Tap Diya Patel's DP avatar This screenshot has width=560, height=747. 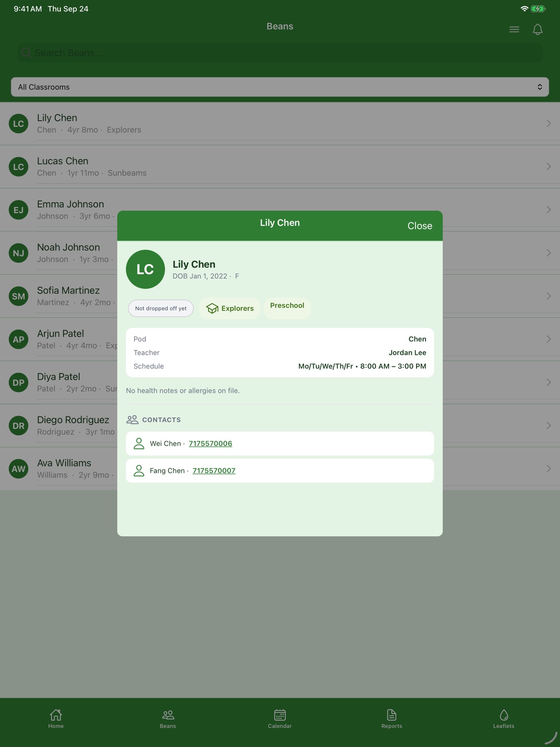19,382
